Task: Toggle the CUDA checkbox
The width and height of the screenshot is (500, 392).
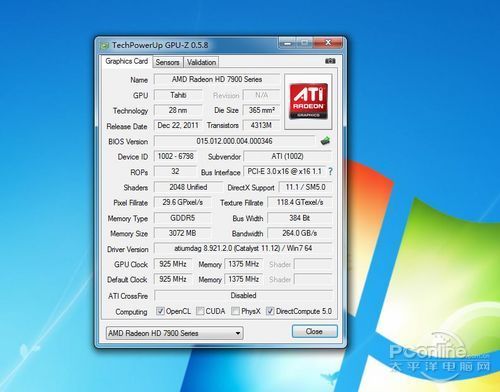Action: pyautogui.click(x=200, y=311)
